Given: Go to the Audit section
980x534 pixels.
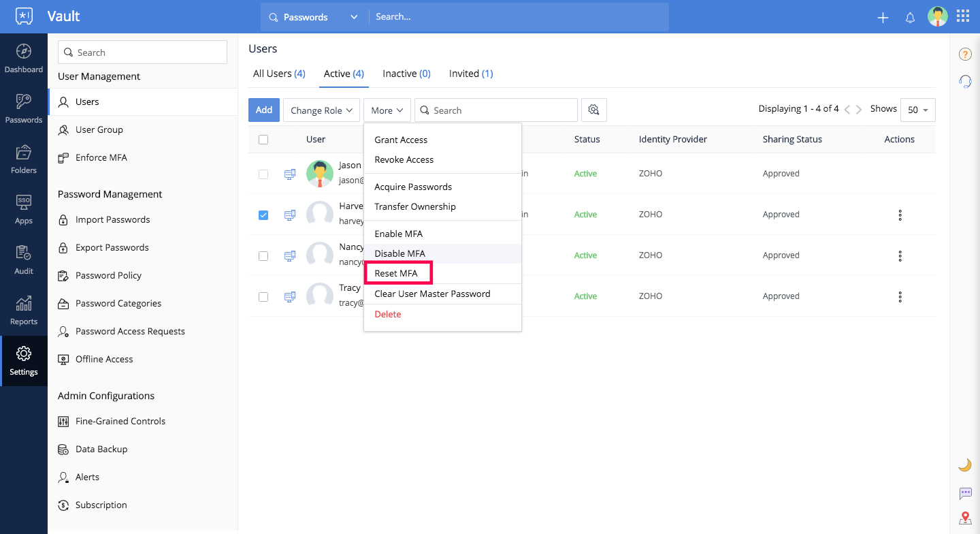Looking at the screenshot, I should 24,262.
